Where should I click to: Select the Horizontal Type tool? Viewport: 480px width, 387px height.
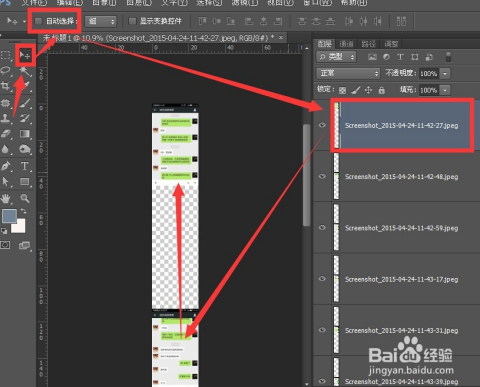click(x=24, y=166)
